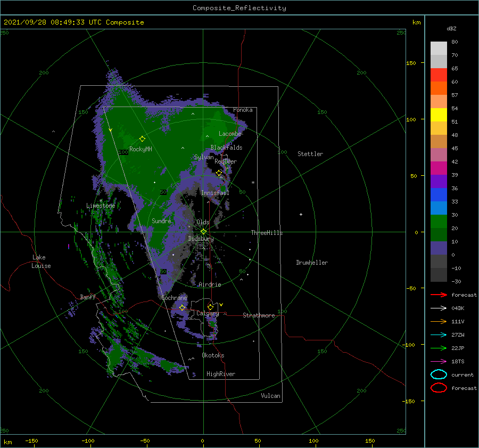This screenshot has width=479, height=448.
Task: Click the Olds label near center
Action: point(203,222)
